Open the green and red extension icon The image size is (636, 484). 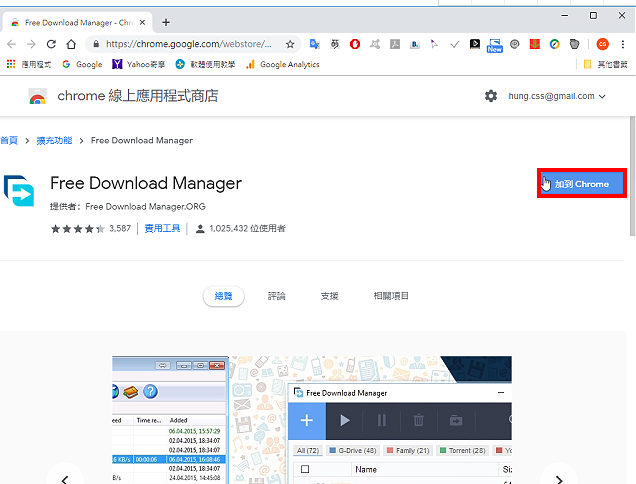pyautogui.click(x=535, y=44)
